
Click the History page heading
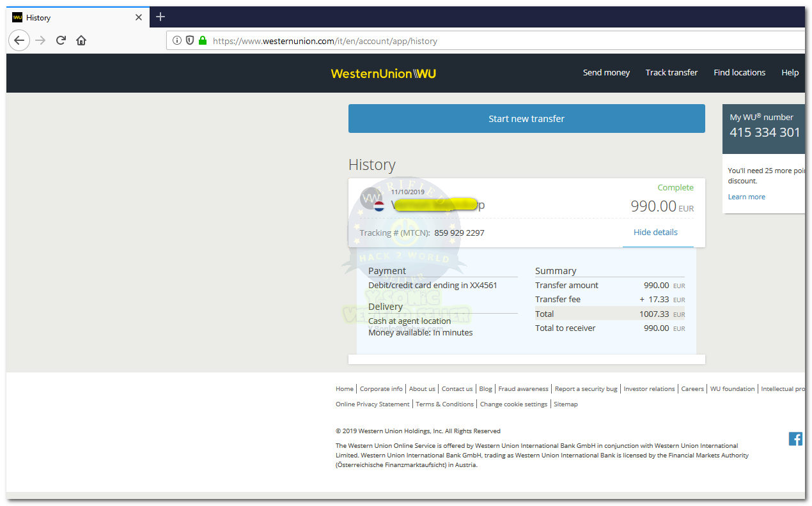coord(372,165)
